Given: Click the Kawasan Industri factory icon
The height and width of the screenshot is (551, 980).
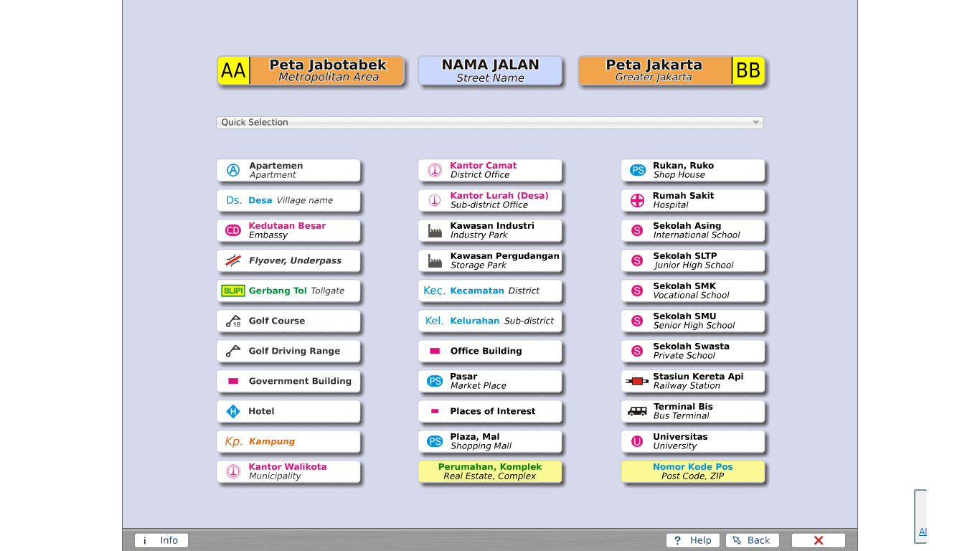Looking at the screenshot, I should [435, 230].
